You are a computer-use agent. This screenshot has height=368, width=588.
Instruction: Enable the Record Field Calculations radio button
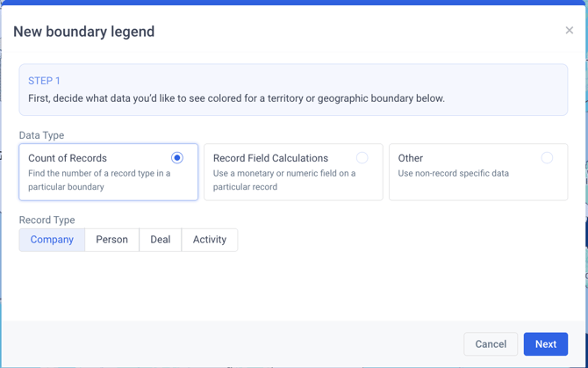pyautogui.click(x=362, y=158)
